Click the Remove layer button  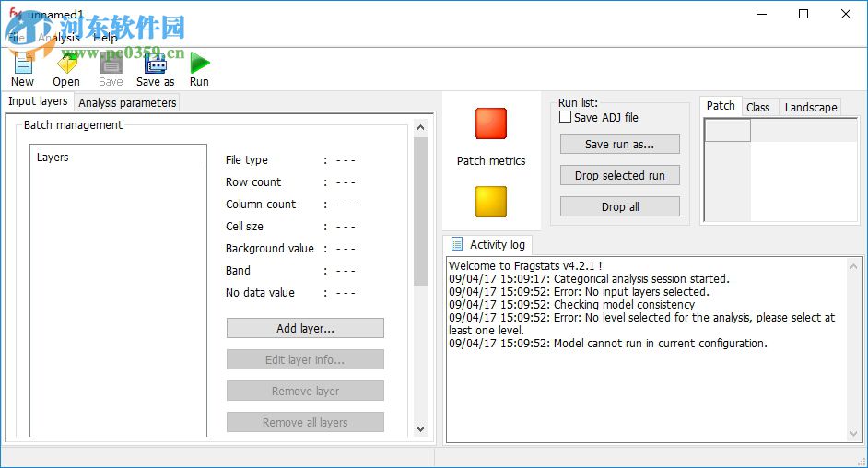pos(305,391)
